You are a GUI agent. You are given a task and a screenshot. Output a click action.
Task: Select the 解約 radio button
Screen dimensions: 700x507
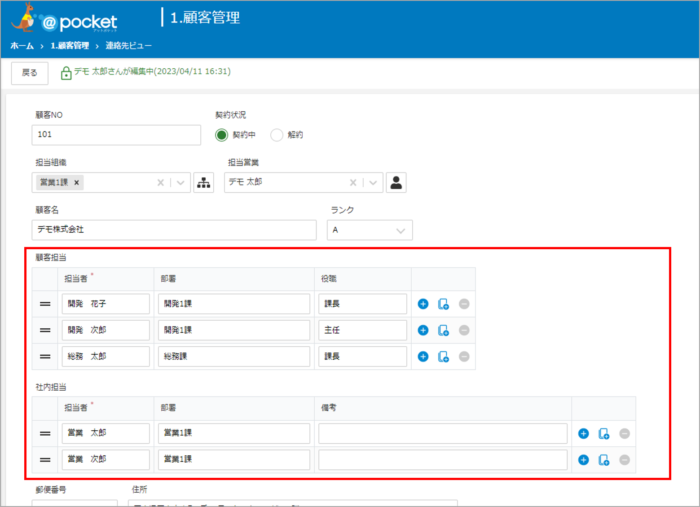(x=277, y=135)
